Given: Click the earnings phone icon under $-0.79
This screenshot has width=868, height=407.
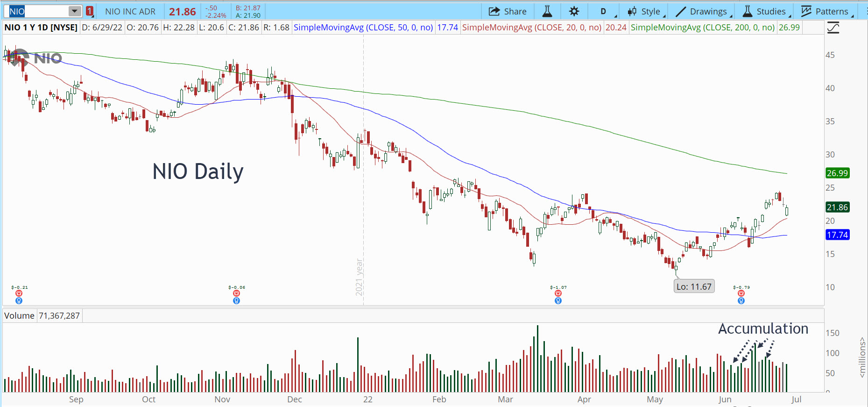Looking at the screenshot, I should [x=741, y=293].
